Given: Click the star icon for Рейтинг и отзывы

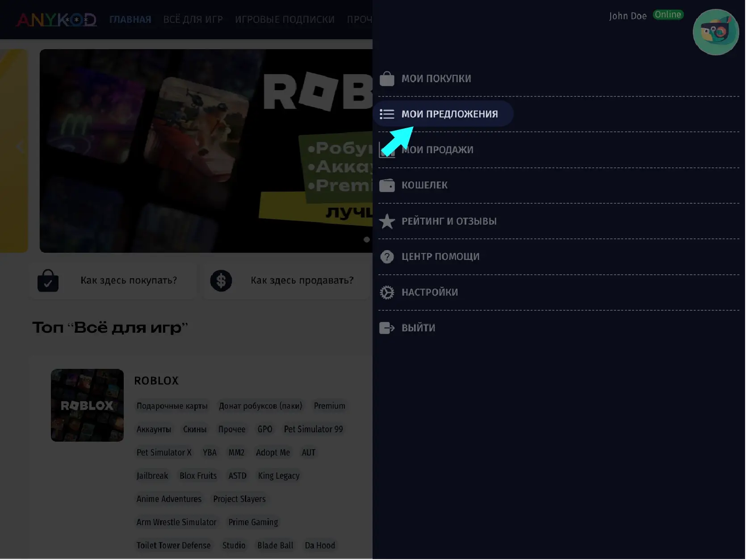Looking at the screenshot, I should click(387, 221).
